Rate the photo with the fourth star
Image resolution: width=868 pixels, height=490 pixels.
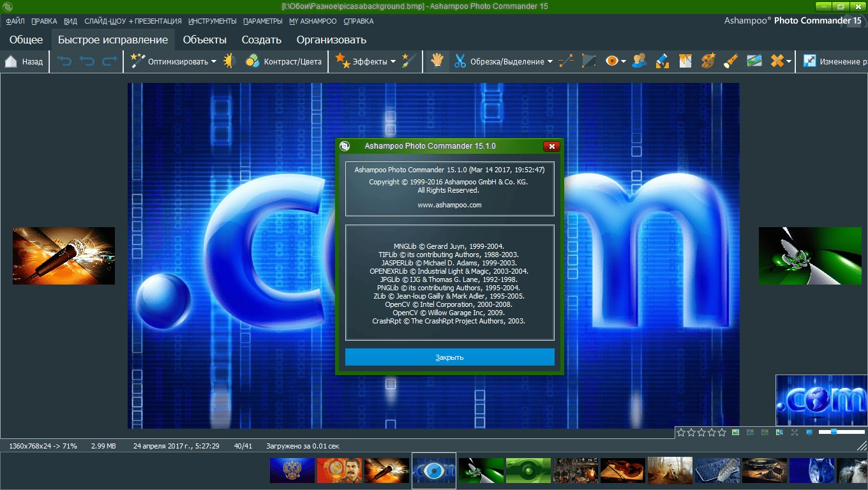[x=712, y=433]
